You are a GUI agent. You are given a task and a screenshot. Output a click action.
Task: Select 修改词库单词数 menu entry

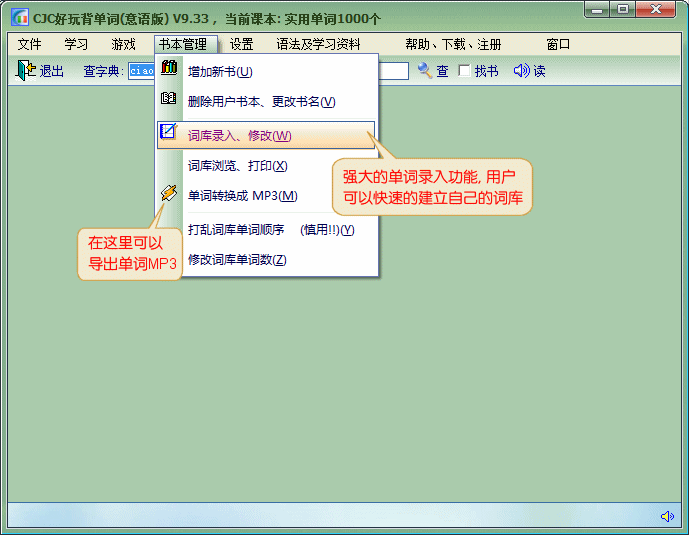237,260
